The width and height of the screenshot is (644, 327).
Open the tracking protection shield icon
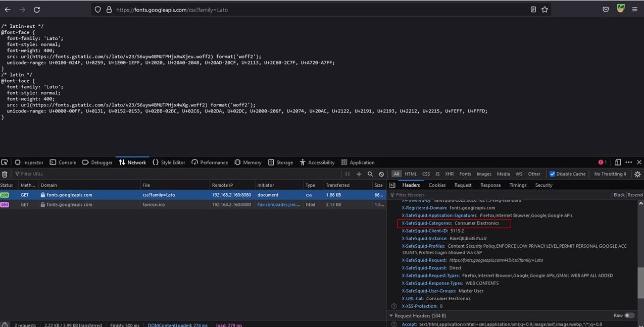pos(98,10)
